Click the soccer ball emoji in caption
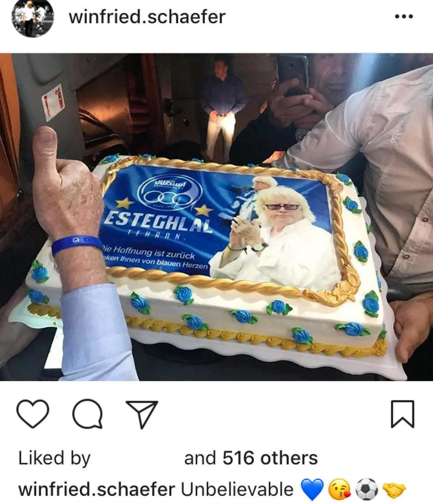The image size is (433, 504). click(367, 490)
